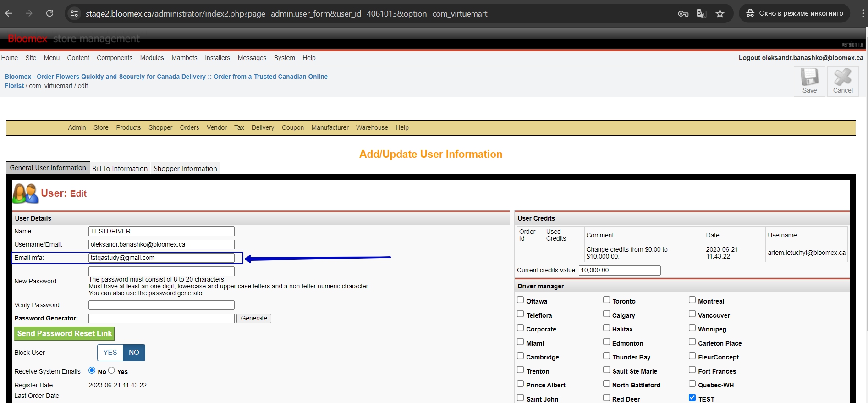Check the Winnipeg checkbox
This screenshot has height=403, width=868.
692,328
